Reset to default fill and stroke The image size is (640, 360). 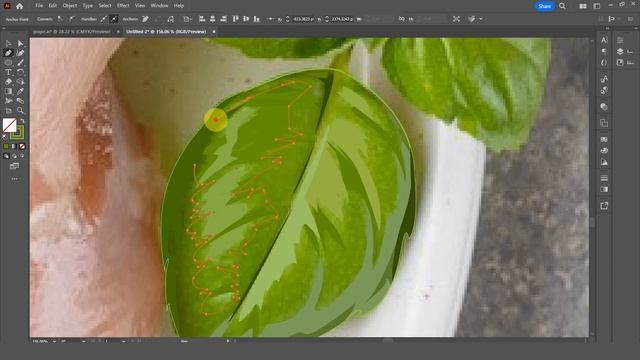click(4, 137)
